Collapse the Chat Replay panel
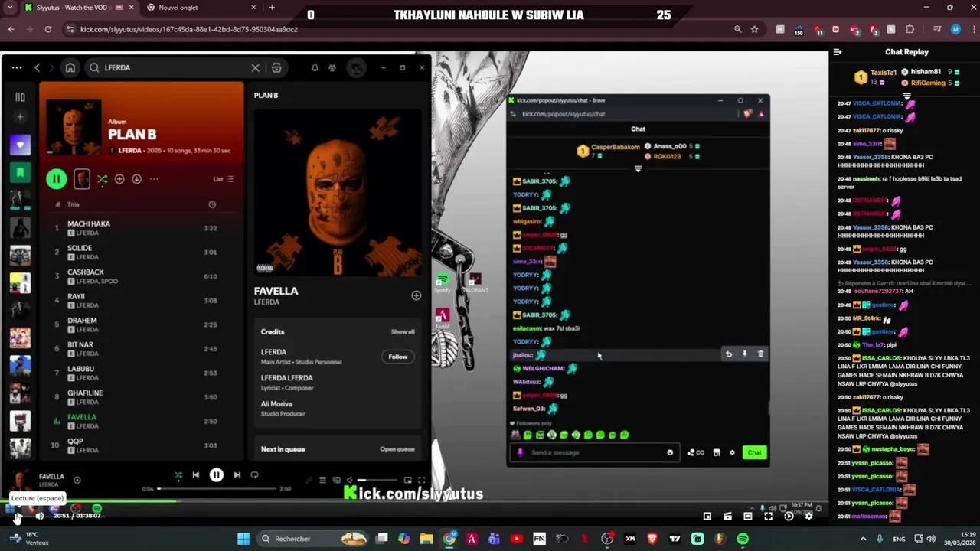 838,52
